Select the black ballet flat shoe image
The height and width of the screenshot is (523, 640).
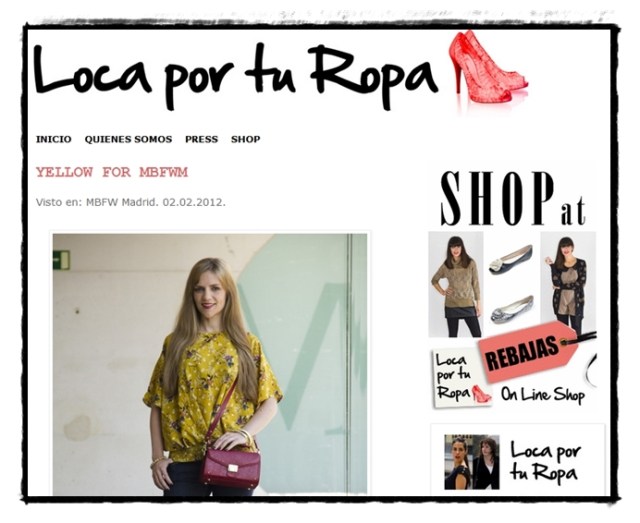[x=511, y=260]
